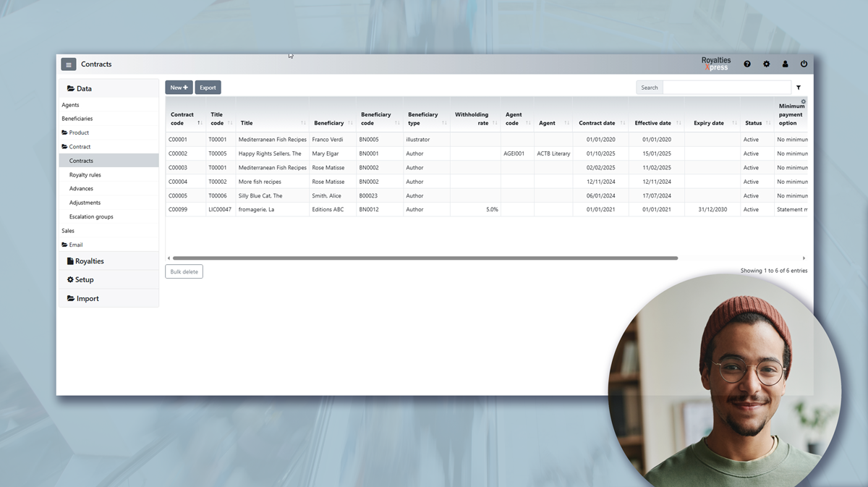Click the Export button
The image size is (868, 487).
208,87
